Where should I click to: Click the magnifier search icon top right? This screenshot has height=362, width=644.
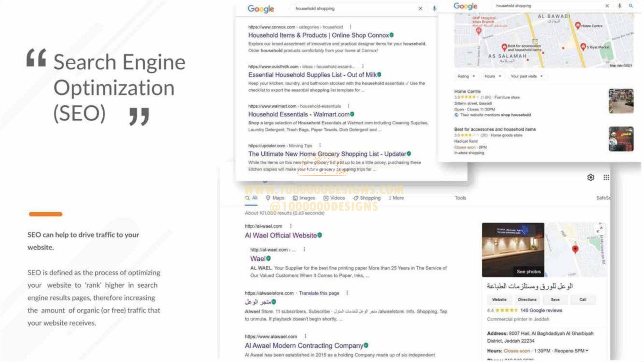pos(631,6)
